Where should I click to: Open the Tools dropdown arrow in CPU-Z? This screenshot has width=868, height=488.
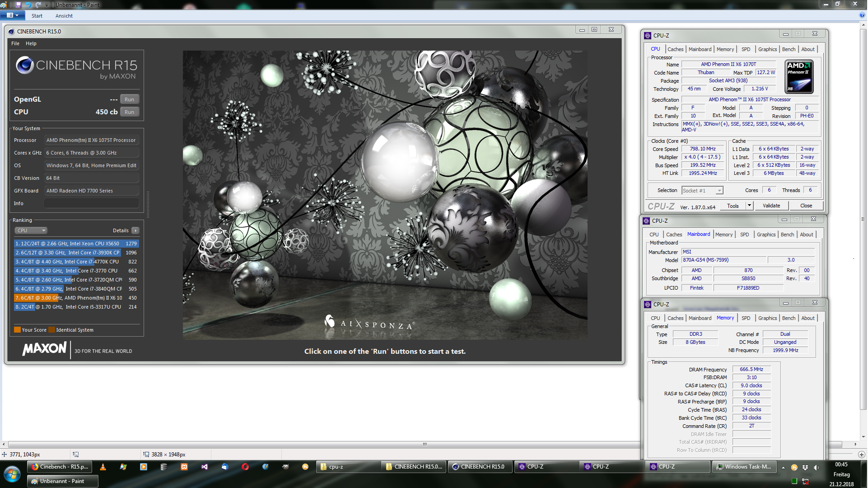pos(749,206)
